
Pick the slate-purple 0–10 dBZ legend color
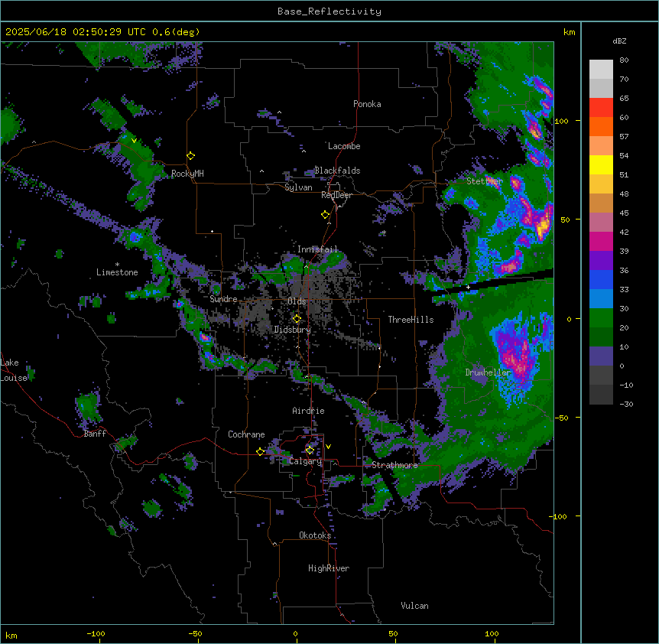pyautogui.click(x=601, y=356)
